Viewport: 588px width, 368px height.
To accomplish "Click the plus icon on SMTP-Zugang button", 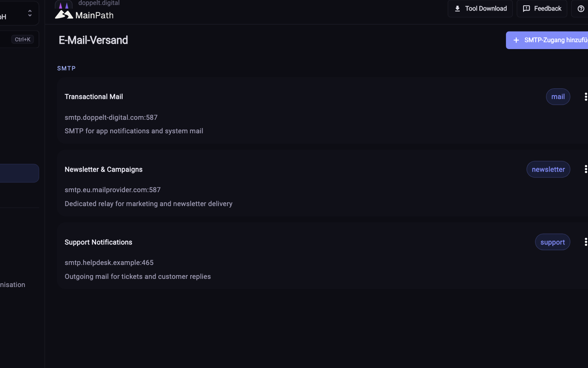I will coord(516,40).
